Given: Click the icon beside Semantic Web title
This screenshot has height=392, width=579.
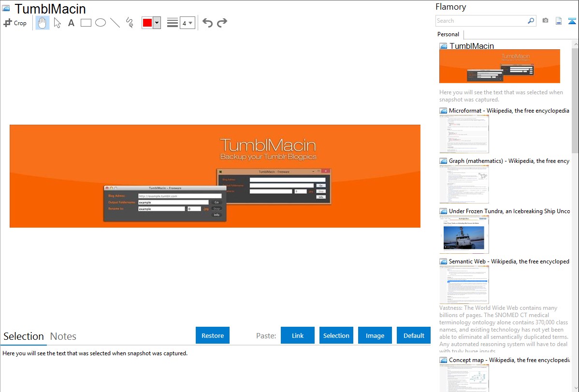Looking at the screenshot, I should tap(443, 261).
